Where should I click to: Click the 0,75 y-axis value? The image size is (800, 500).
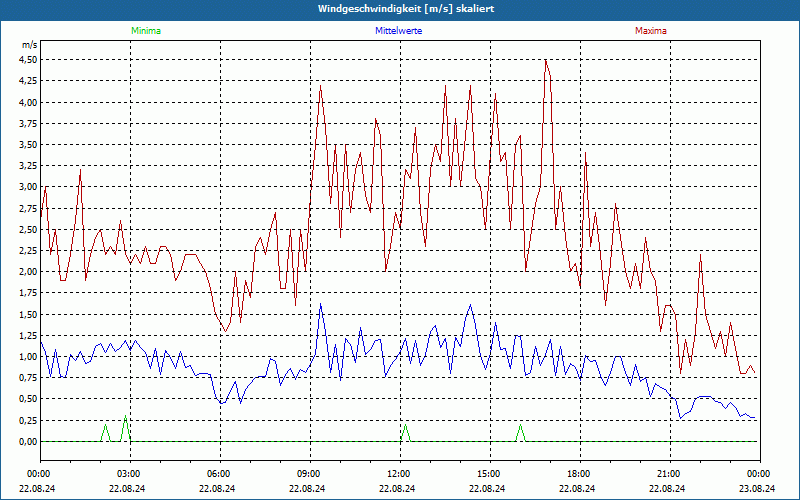tap(28, 378)
